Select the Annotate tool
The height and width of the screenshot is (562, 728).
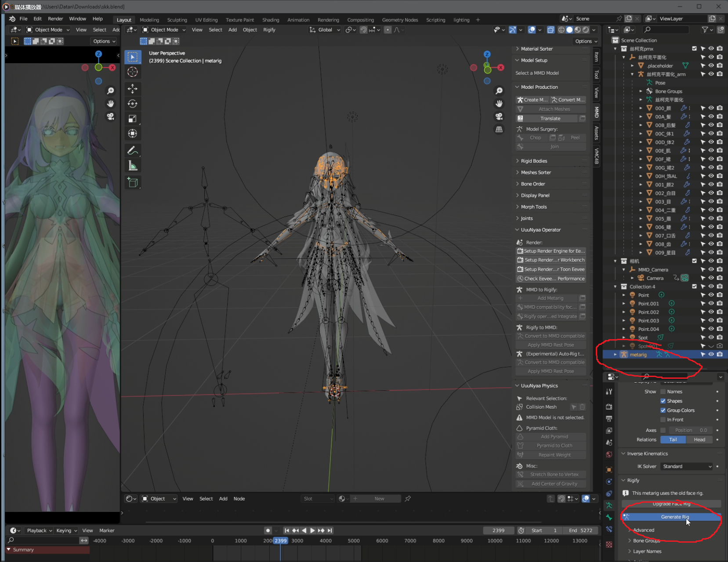[x=133, y=150]
